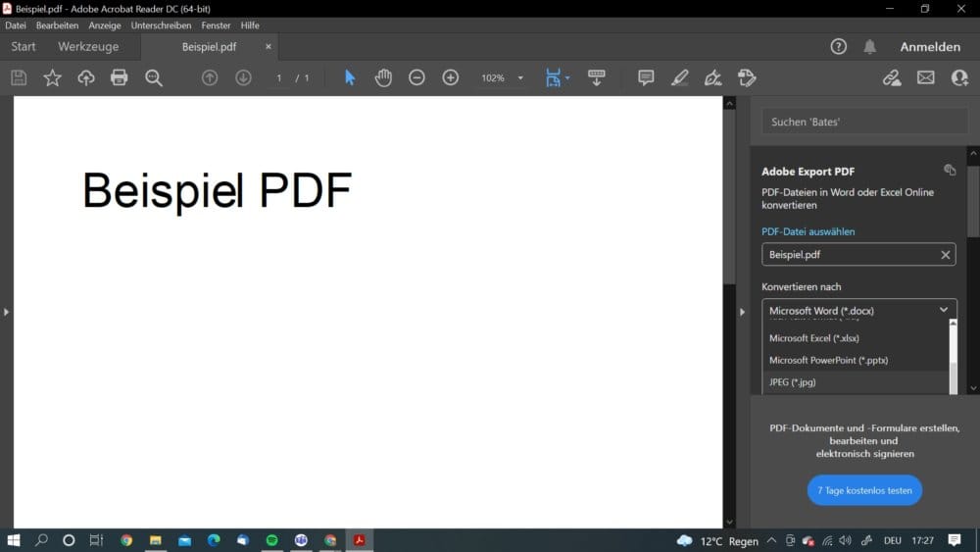980x552 pixels.
Task: Open Microsoft Edge from the taskbar
Action: click(214, 540)
